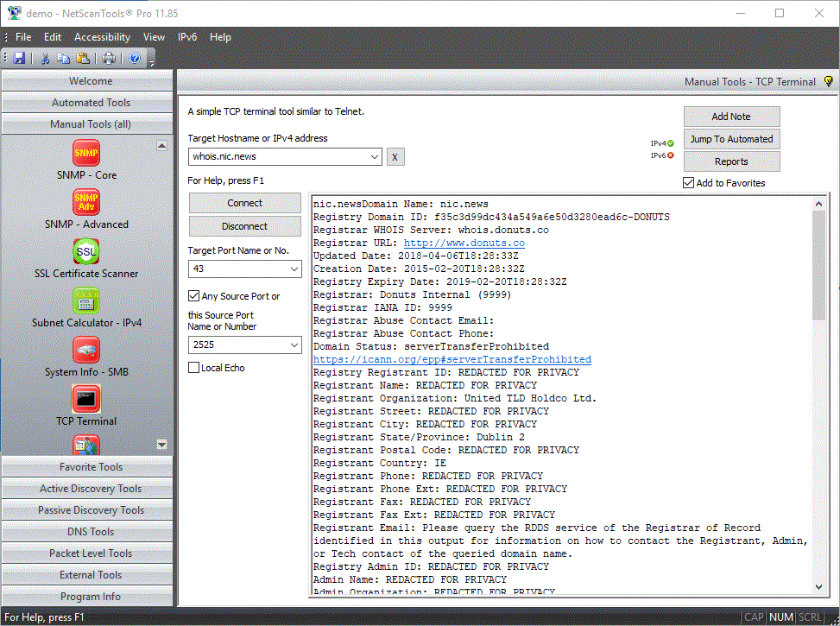Click the blue Help question mark icon
The image size is (840, 626).
(135, 58)
